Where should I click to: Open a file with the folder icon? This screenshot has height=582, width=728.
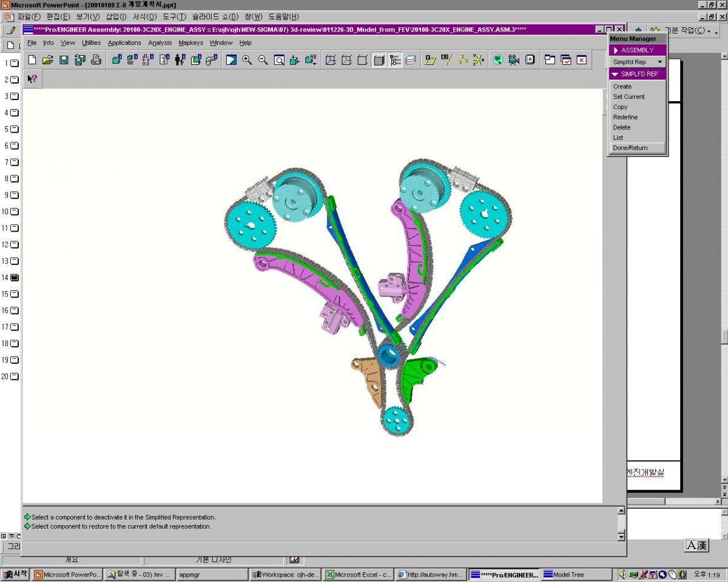click(x=48, y=59)
